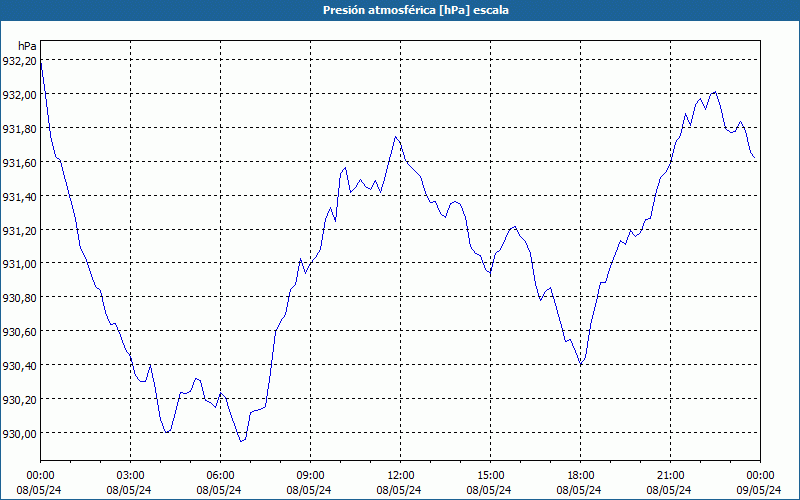The width and height of the screenshot is (800, 500).
Task: Select the 930,20 y-axis value
Action: coord(19,399)
